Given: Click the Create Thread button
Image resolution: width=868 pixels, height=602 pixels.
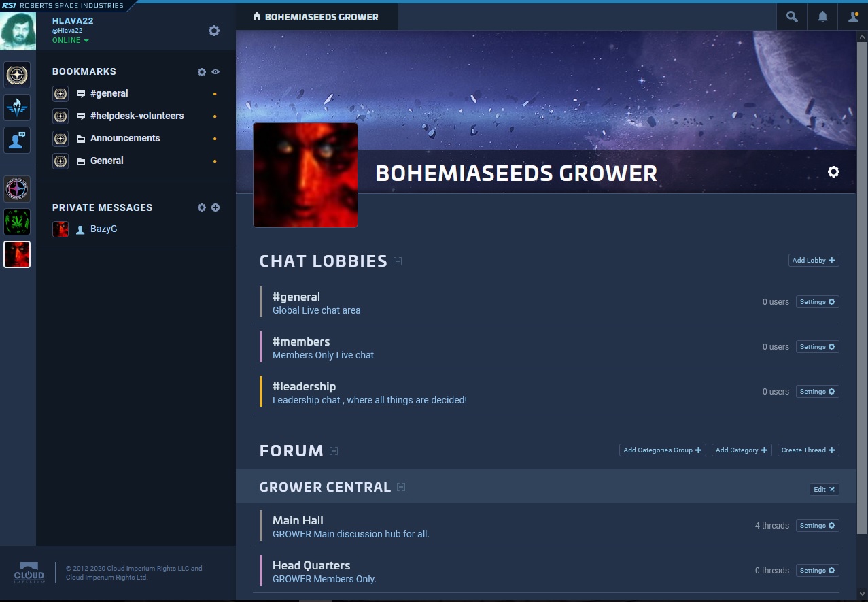Looking at the screenshot, I should point(808,450).
